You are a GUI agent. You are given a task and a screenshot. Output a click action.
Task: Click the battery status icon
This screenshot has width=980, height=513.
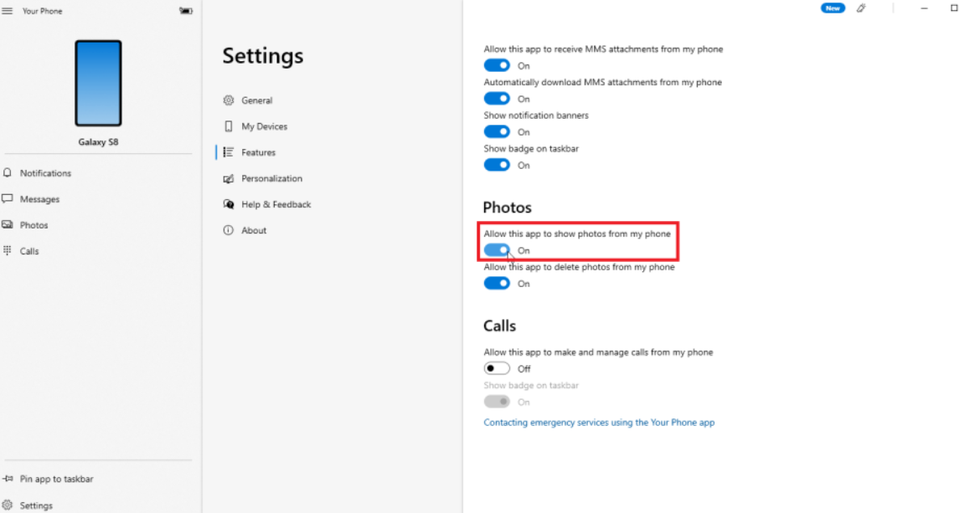tap(185, 11)
